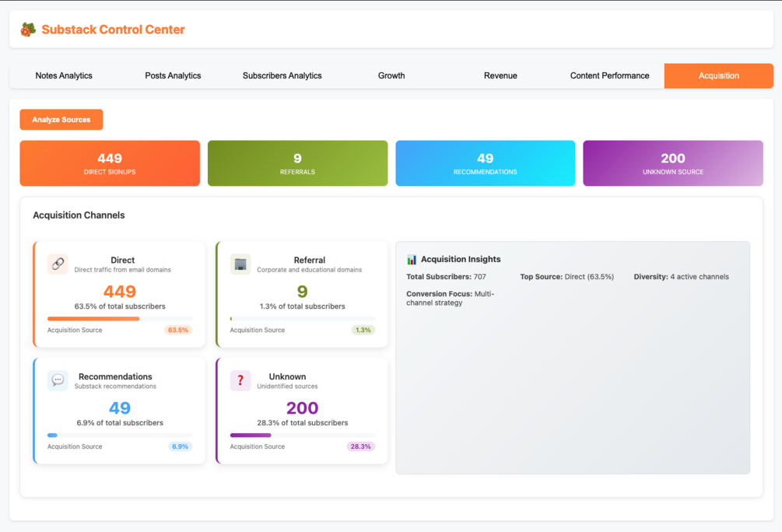Click 'Diversity: 4 active channels' insight
Viewport: 782px width, 532px height.
click(682, 277)
